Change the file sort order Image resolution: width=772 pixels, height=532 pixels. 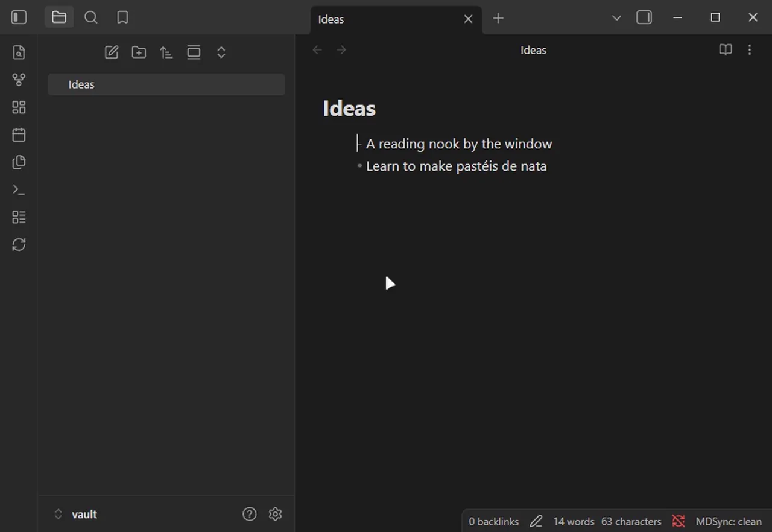coord(166,52)
